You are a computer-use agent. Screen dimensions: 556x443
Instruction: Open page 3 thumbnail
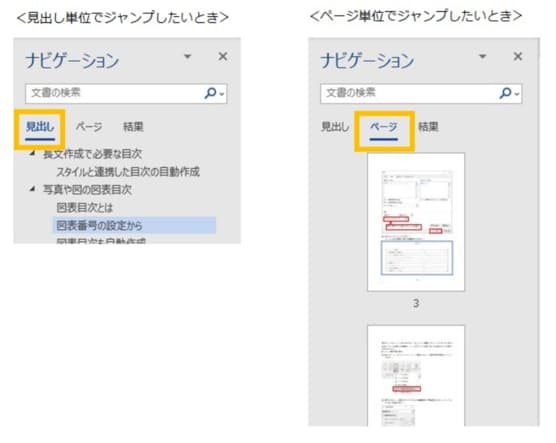coord(416,222)
